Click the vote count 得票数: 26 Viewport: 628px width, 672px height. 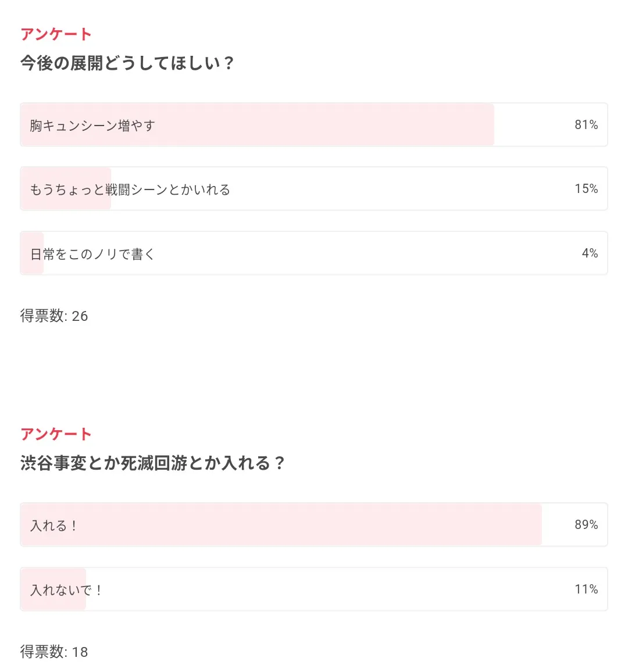point(54,316)
